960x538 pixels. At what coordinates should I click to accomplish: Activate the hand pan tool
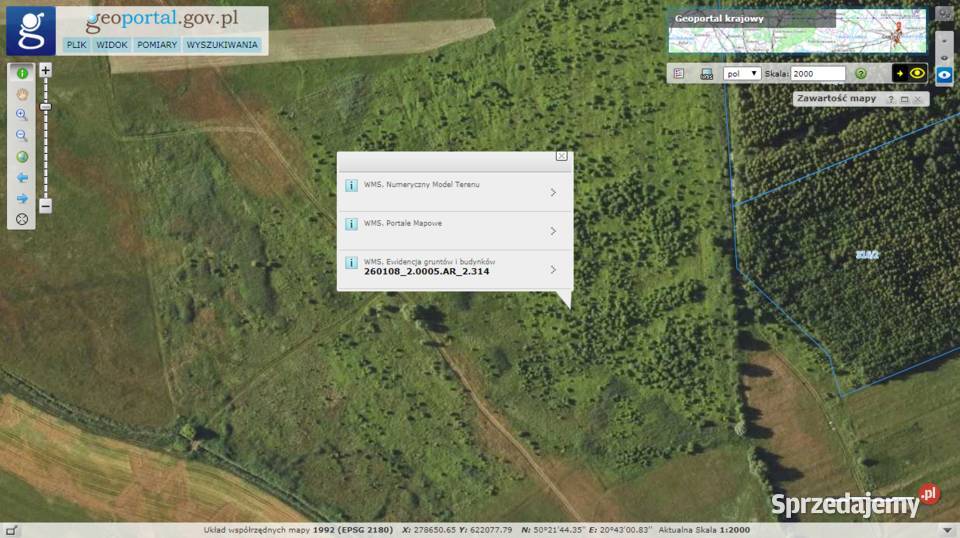click(x=21, y=94)
